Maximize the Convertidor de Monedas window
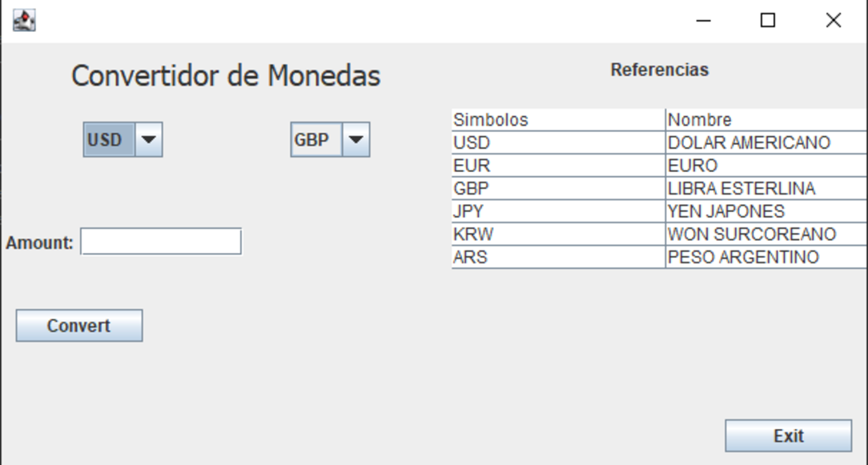Viewport: 868px width, 465px height. point(767,20)
